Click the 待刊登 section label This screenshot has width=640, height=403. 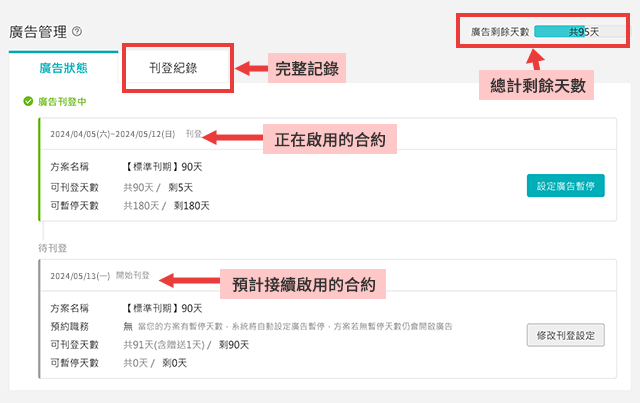click(52, 248)
